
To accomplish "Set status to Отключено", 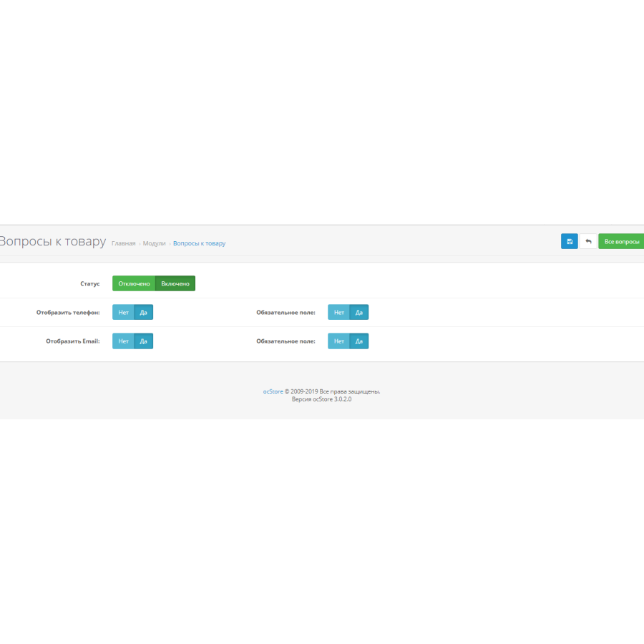I will pyautogui.click(x=134, y=283).
